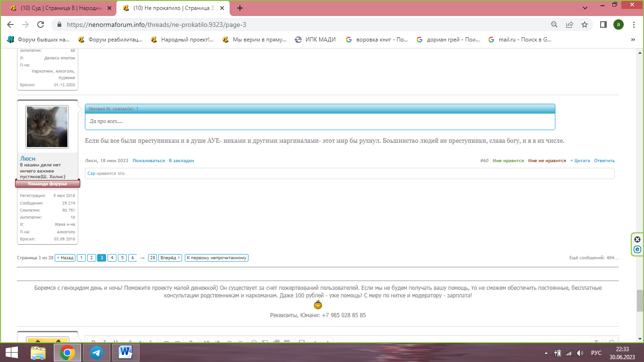
Task: Toggle the browser side panel icon
Action: (603, 25)
